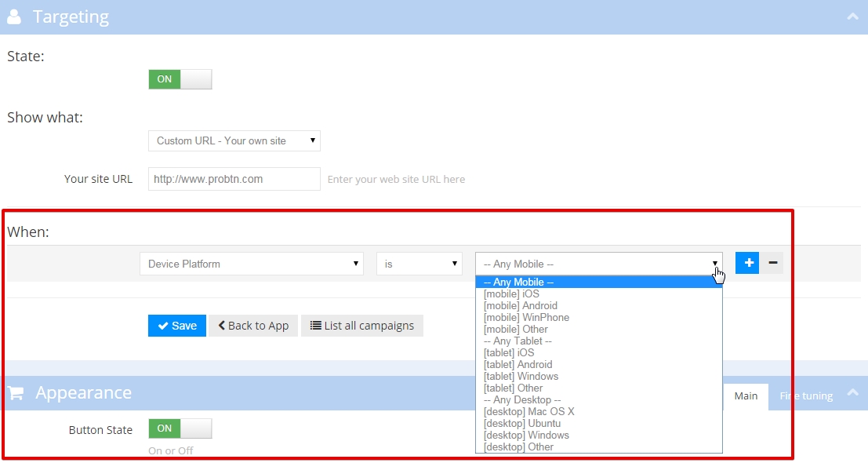Select '[mobile] Android' from the list
The image size is (868, 463).
(521, 306)
